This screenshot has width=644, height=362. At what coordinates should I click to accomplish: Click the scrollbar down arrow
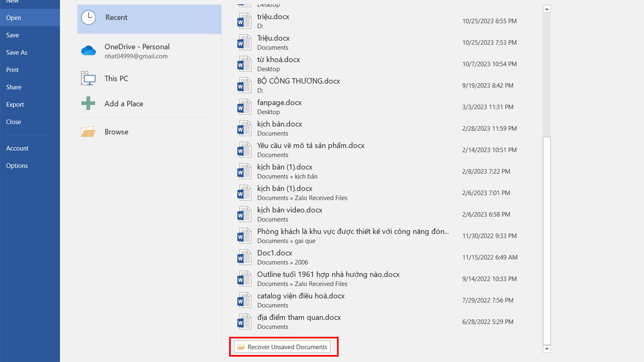[546, 349]
